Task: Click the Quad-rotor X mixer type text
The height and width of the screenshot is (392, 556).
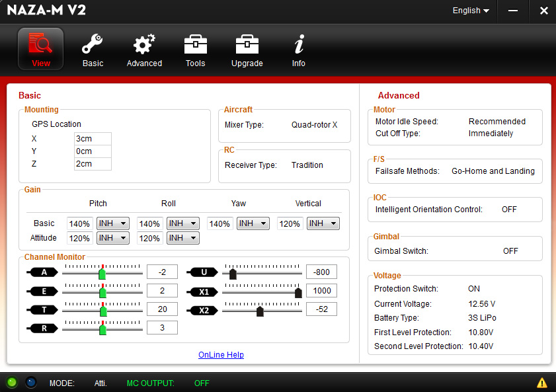Action: click(x=314, y=125)
